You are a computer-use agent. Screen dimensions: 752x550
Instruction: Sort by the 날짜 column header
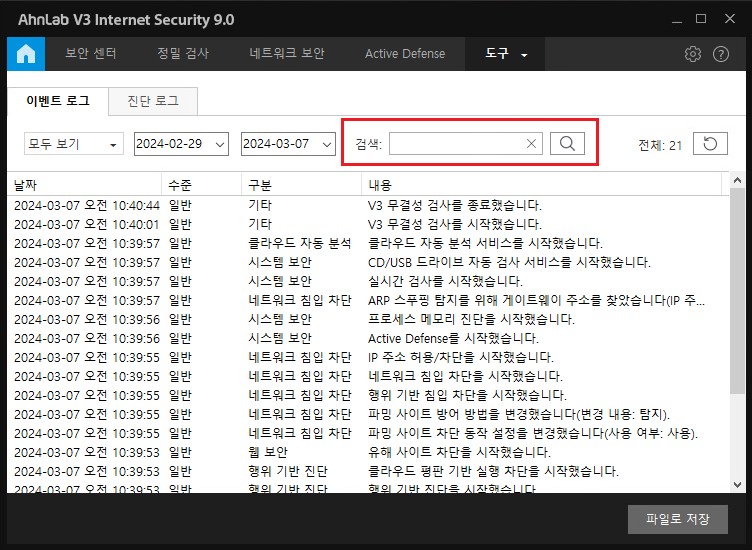coord(84,185)
